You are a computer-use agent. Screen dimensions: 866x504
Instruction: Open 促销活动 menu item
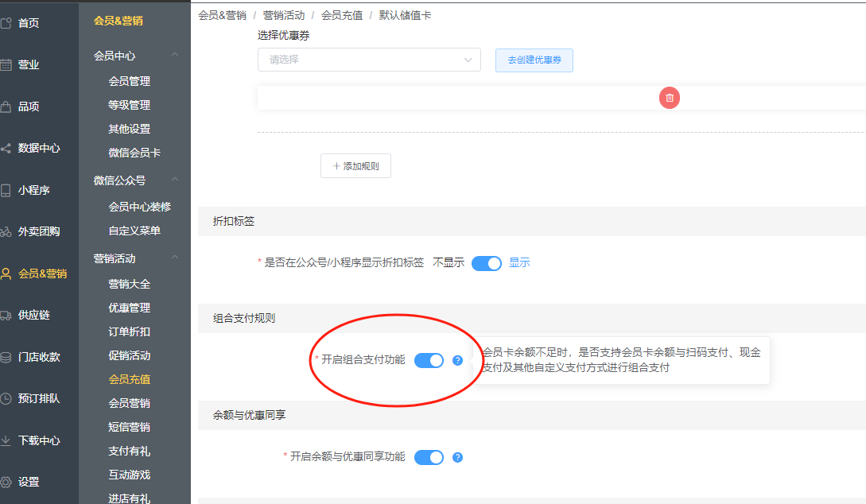pyautogui.click(x=130, y=355)
